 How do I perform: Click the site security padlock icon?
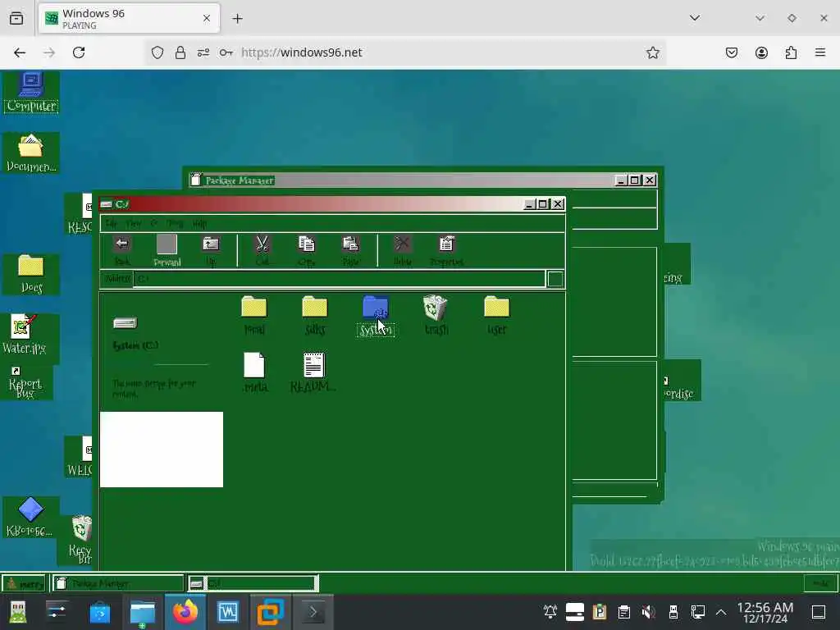(180, 52)
